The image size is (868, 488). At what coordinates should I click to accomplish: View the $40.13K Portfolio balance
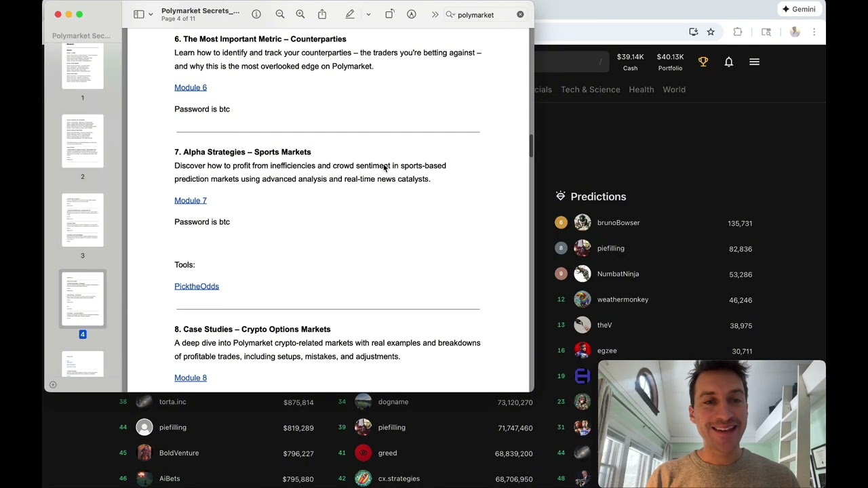[670, 62]
